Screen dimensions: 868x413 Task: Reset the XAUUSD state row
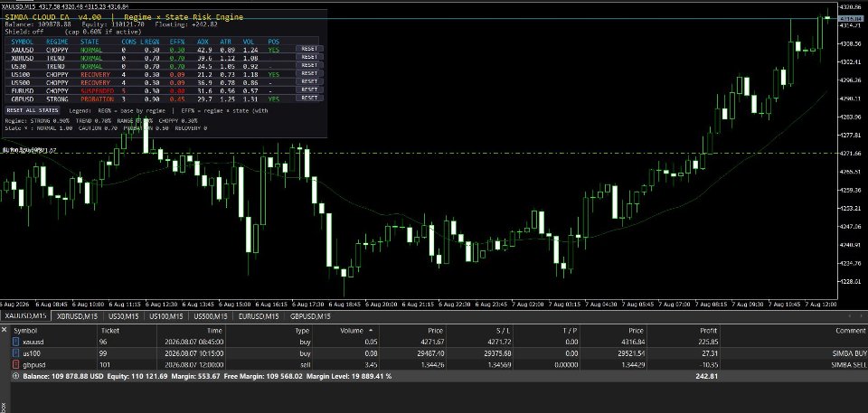click(x=309, y=49)
